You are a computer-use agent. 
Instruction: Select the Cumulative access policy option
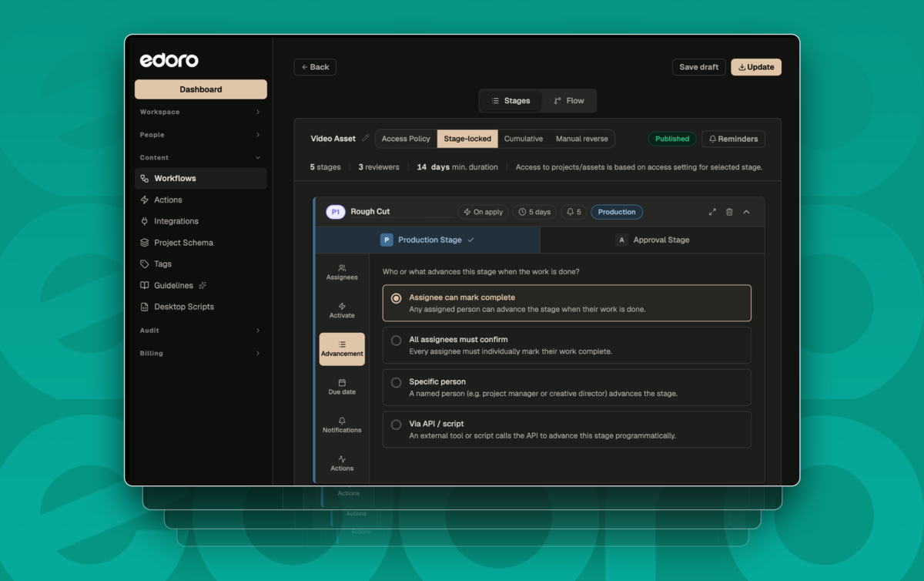(x=524, y=139)
